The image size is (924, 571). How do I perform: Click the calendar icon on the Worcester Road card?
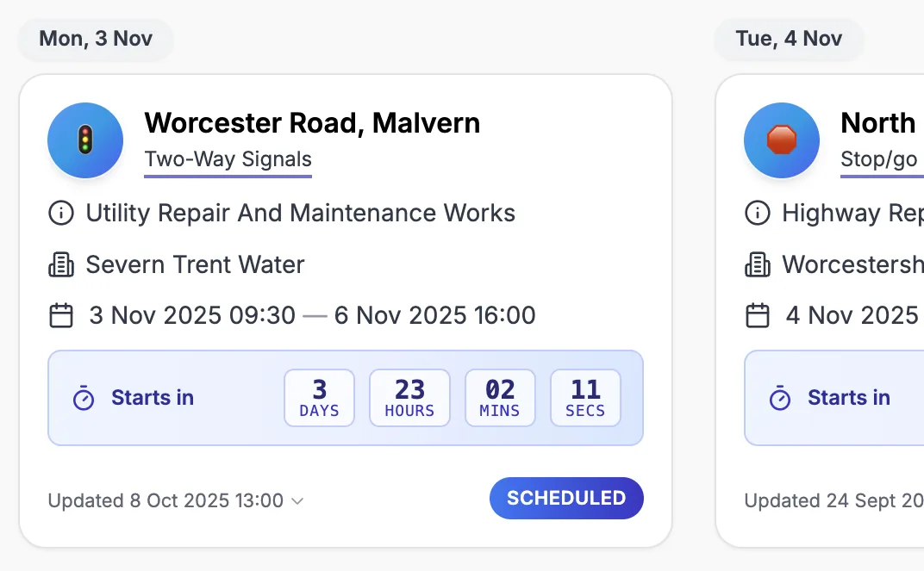[61, 315]
